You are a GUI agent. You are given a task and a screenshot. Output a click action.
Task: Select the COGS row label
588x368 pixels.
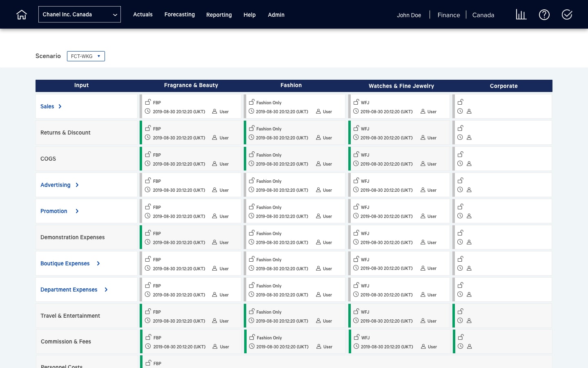tap(48, 159)
